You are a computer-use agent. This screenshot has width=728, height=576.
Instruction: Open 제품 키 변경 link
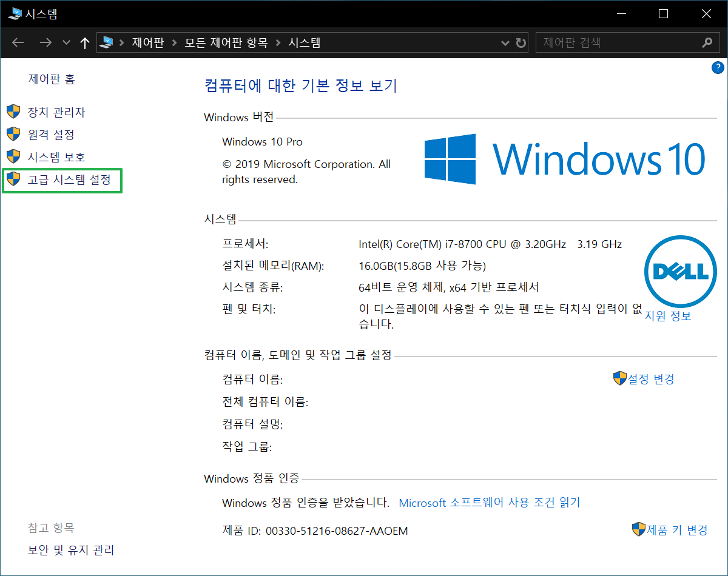(x=677, y=530)
